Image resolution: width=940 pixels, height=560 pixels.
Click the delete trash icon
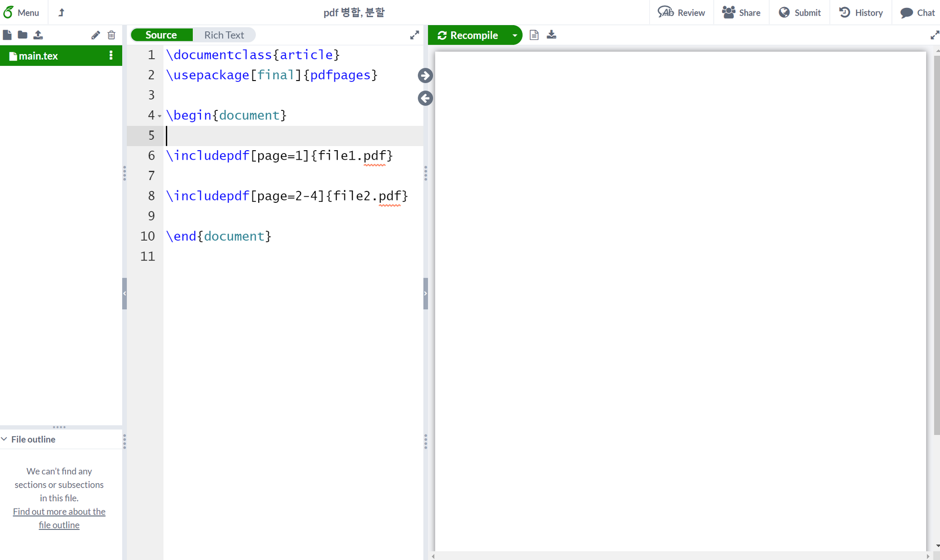click(111, 35)
